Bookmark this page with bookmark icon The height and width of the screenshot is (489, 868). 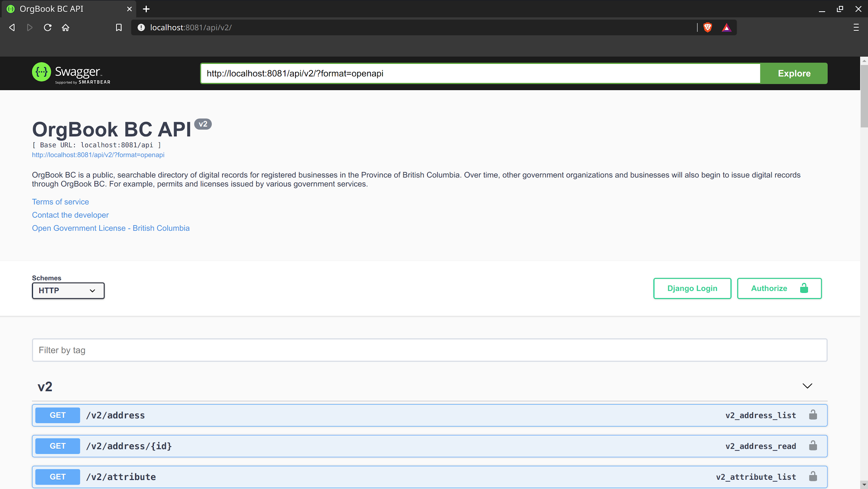click(119, 27)
